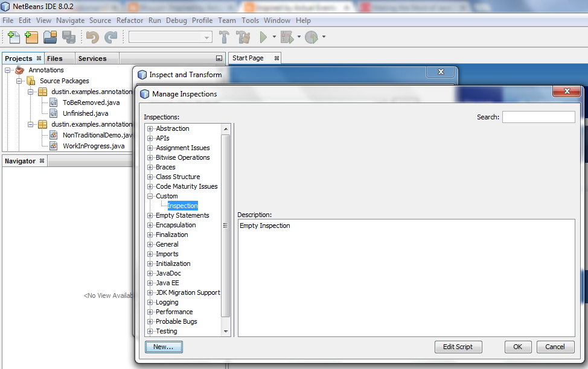Click the Debug Project icon
Image resolution: width=588 pixels, height=369 pixels.
[x=287, y=37]
